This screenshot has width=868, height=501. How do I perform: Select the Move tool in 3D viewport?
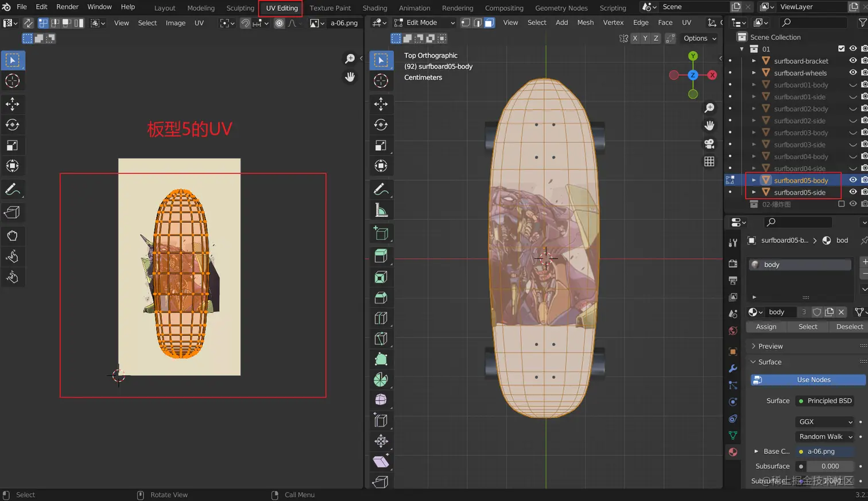click(381, 104)
